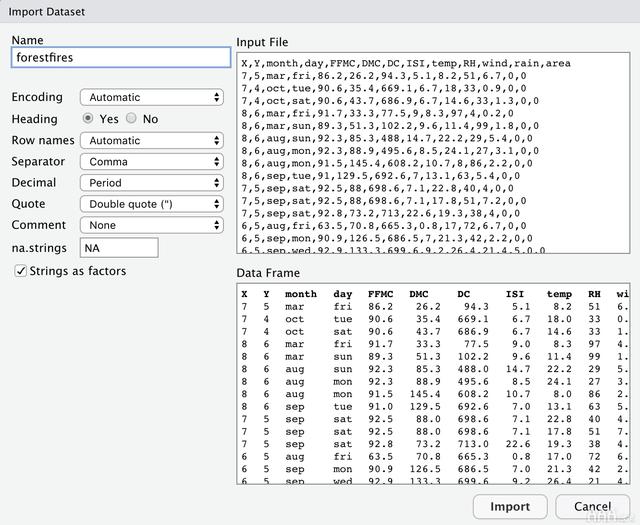Screen dimensions: 640x525
Task: Click the Input File line starting '8,6,sep,tue,91,129.5'
Action: click(380, 176)
